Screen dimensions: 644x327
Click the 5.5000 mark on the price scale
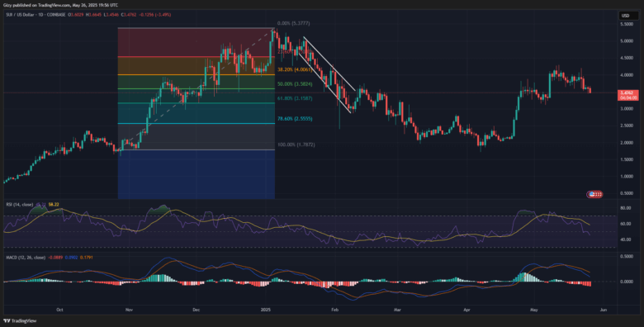[626, 24]
